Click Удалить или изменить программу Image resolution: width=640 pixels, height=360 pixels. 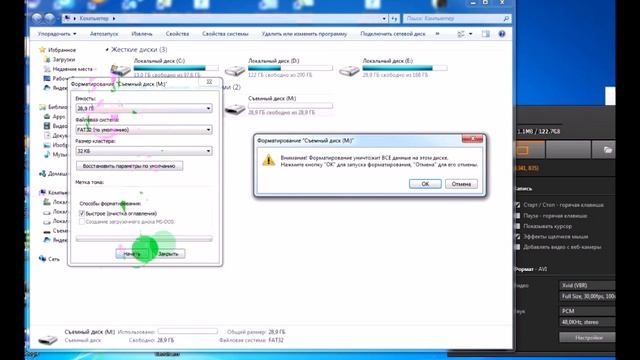(x=304, y=34)
